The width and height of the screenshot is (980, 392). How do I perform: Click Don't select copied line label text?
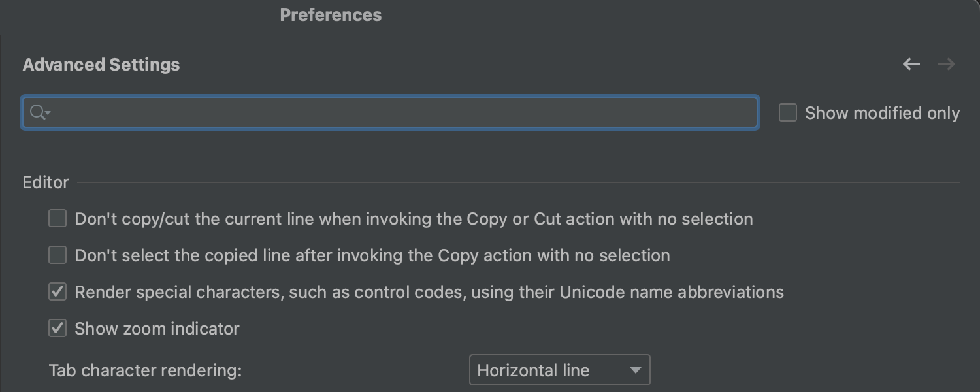[x=372, y=255]
